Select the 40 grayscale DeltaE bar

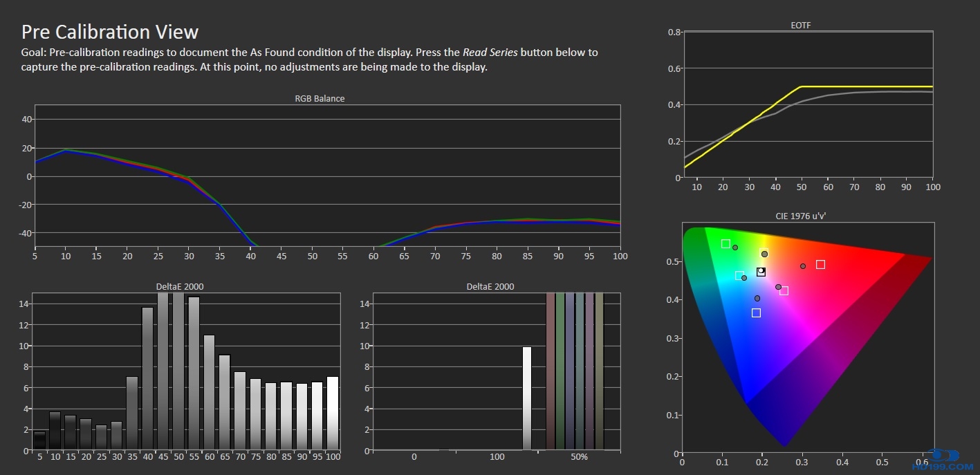147,379
